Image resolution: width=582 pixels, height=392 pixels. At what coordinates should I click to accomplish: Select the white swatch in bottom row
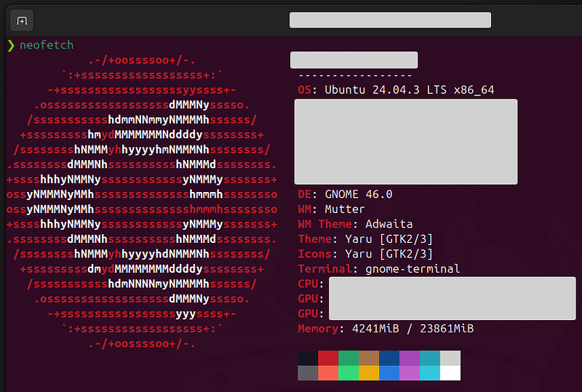pos(450,373)
